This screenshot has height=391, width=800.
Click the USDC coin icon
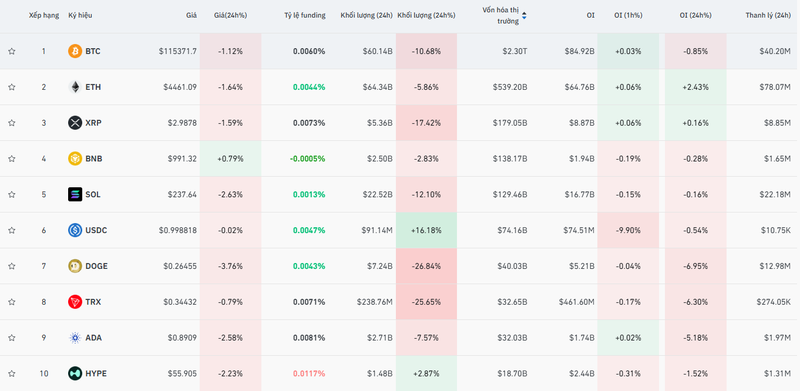pyautogui.click(x=75, y=230)
